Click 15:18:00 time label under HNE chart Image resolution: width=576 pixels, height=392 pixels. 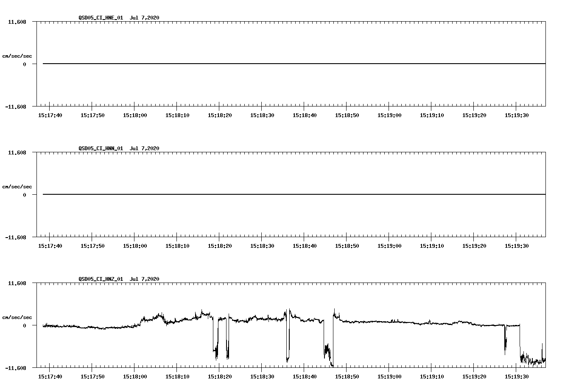point(135,115)
